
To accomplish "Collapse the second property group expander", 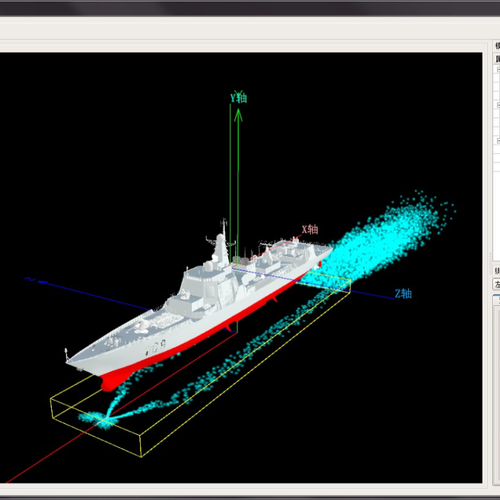I will point(498,105).
